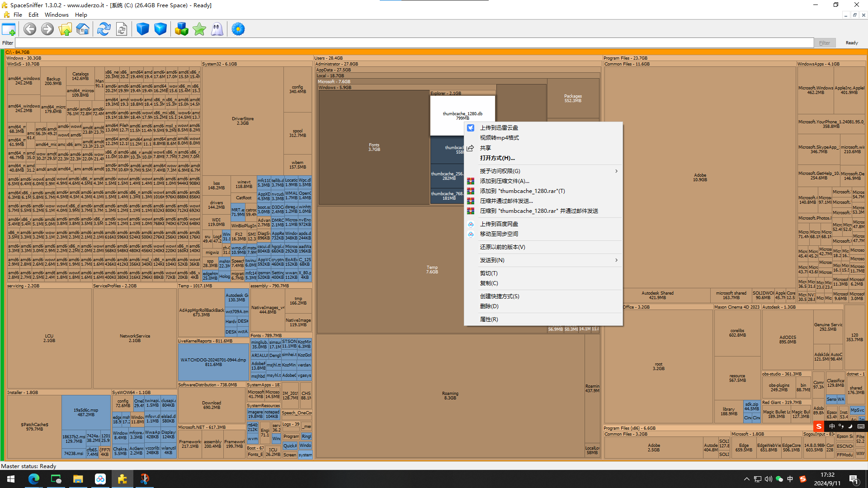
Task: Click the dark blue cube icon
Action: point(143,29)
